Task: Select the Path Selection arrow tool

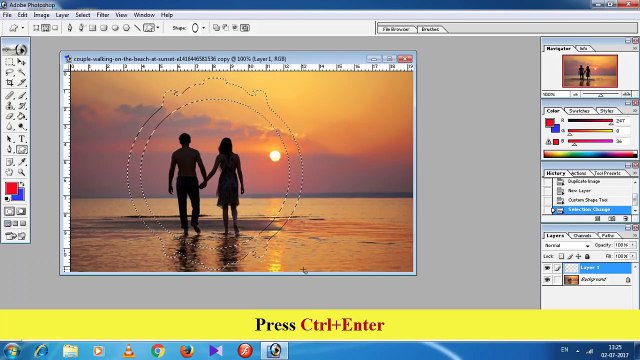Action: [x=9, y=139]
